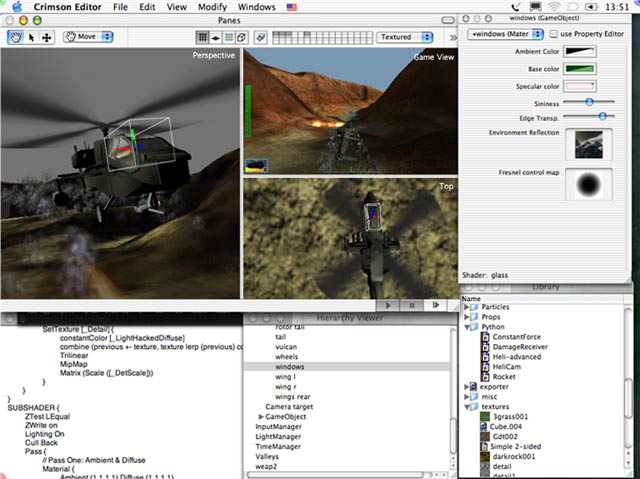The height and width of the screenshot is (479, 640).
Task: Select the arrow pointer tool
Action: click(31, 37)
